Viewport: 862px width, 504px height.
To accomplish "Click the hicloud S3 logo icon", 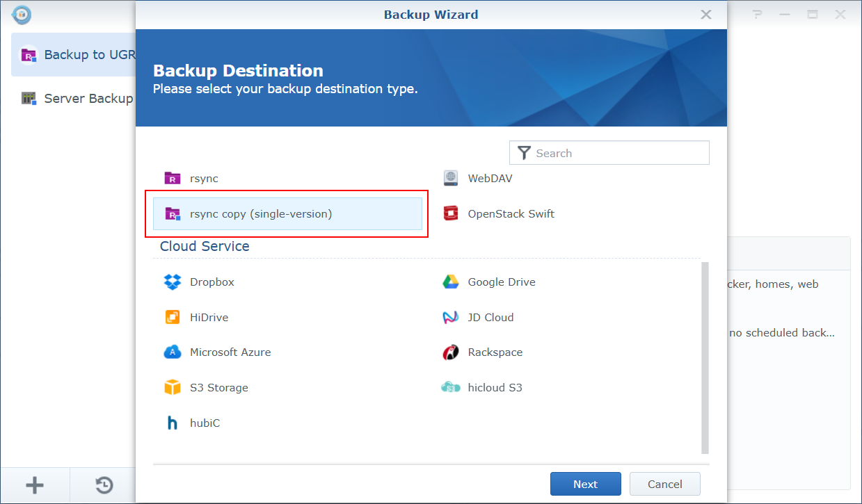I will (451, 387).
